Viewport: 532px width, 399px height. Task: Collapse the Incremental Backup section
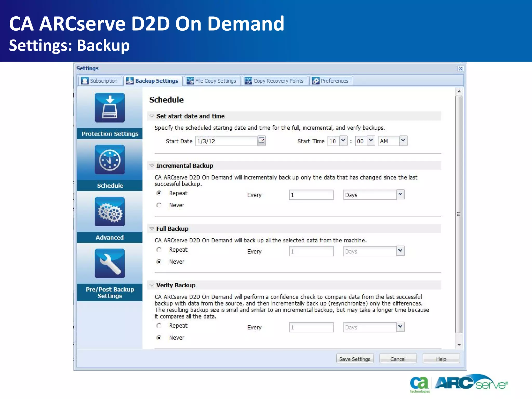tap(152, 165)
